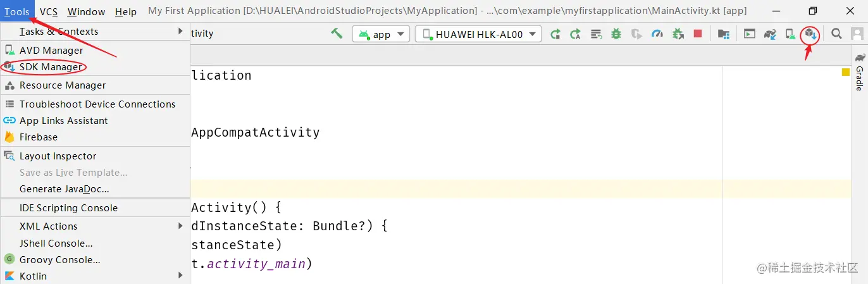Open the Profiler gauge icon
The height and width of the screenshot is (284, 868).
[x=657, y=34]
